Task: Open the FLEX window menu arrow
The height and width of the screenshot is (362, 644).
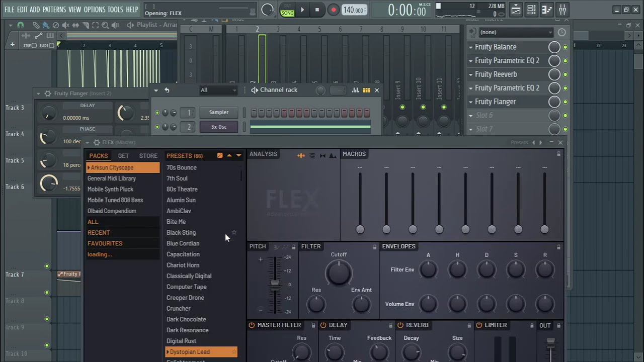Action: [87, 142]
